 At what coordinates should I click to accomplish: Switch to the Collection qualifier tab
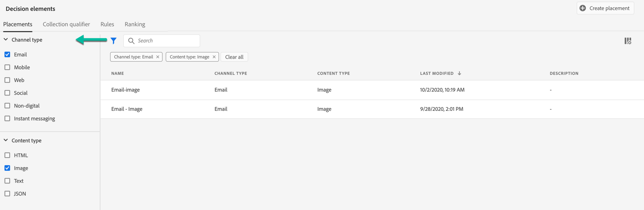tap(66, 24)
